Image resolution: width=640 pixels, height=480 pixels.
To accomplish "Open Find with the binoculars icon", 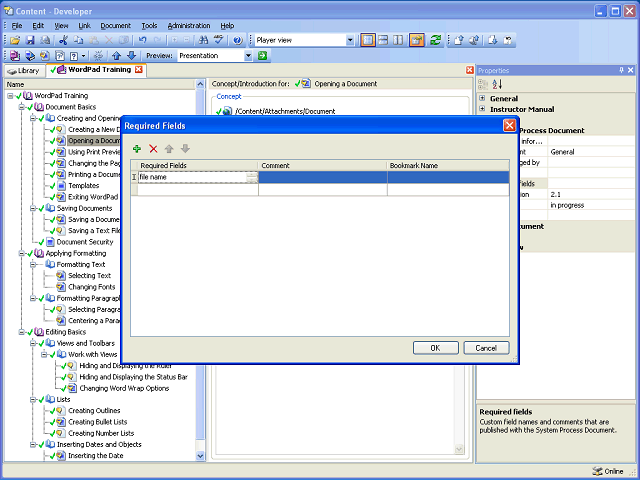I will click(x=203, y=40).
